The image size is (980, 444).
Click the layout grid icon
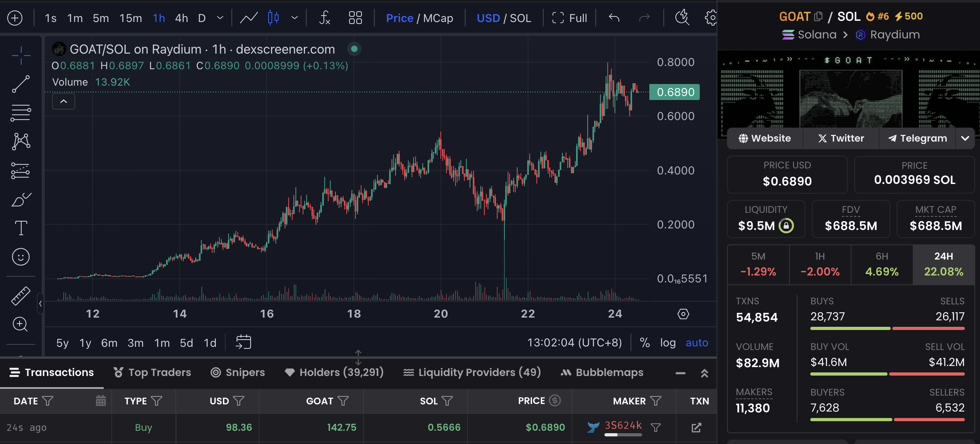click(x=355, y=18)
